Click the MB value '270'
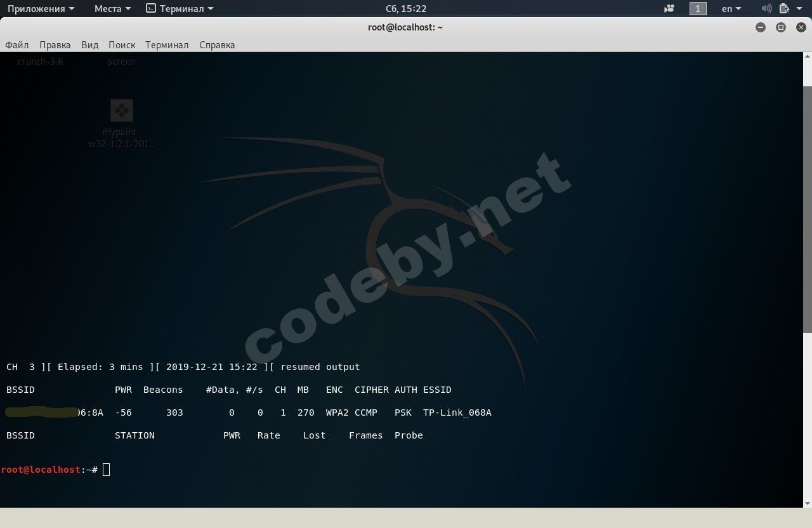The image size is (812, 528). [306, 412]
